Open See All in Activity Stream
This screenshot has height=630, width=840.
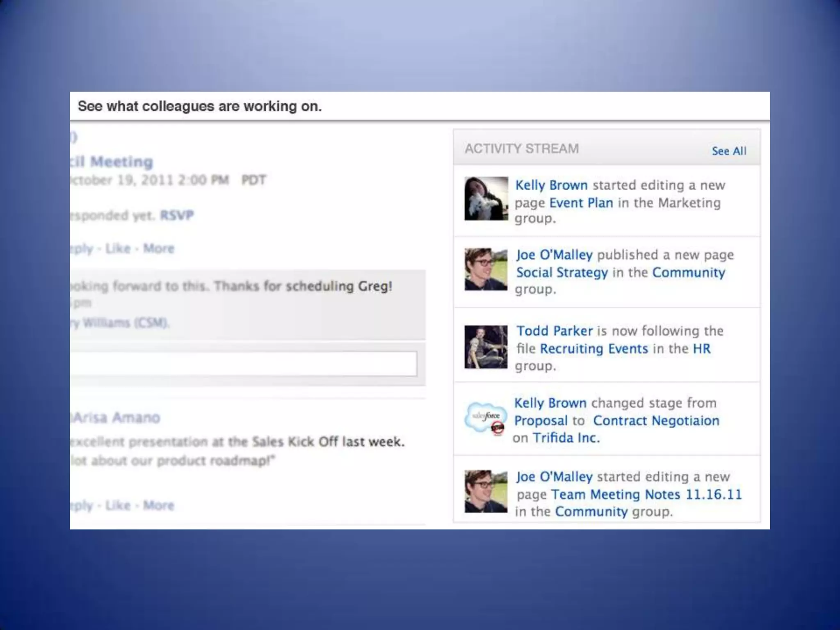pyautogui.click(x=729, y=151)
